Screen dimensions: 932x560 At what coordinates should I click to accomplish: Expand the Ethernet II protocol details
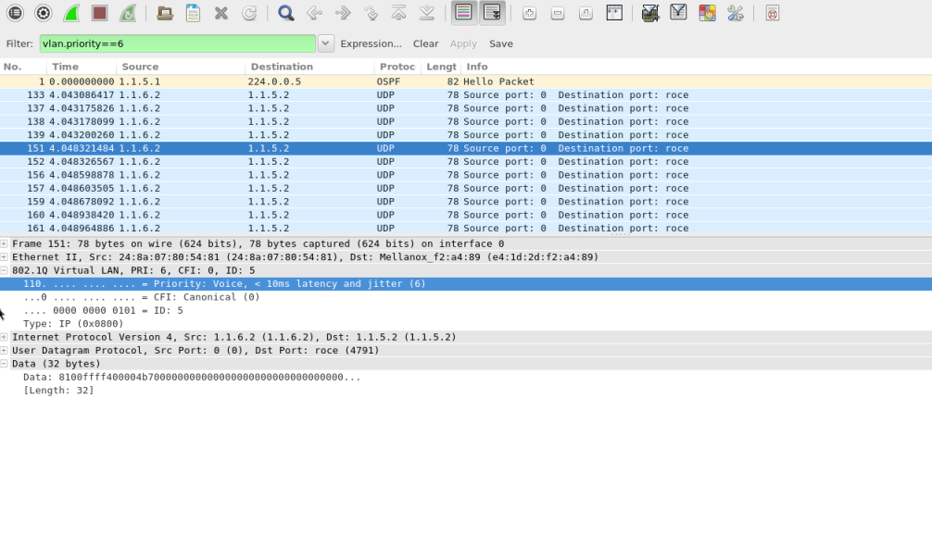click(x=6, y=256)
